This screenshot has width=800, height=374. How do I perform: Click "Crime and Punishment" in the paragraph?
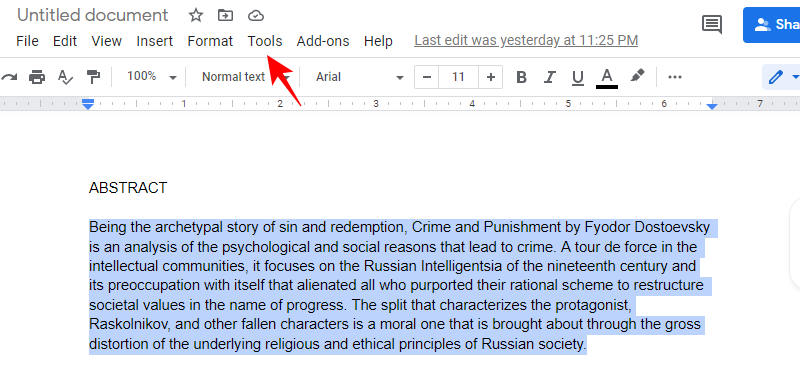click(486, 227)
